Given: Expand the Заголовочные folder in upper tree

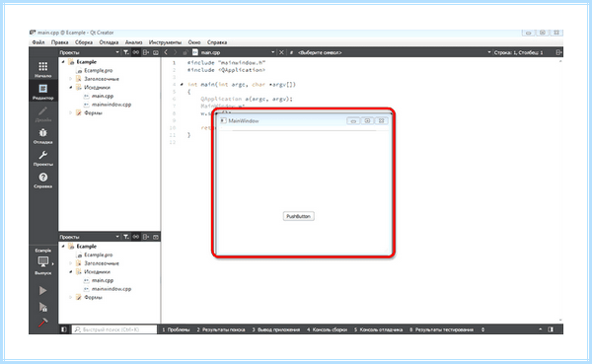Looking at the screenshot, I should coord(71,79).
